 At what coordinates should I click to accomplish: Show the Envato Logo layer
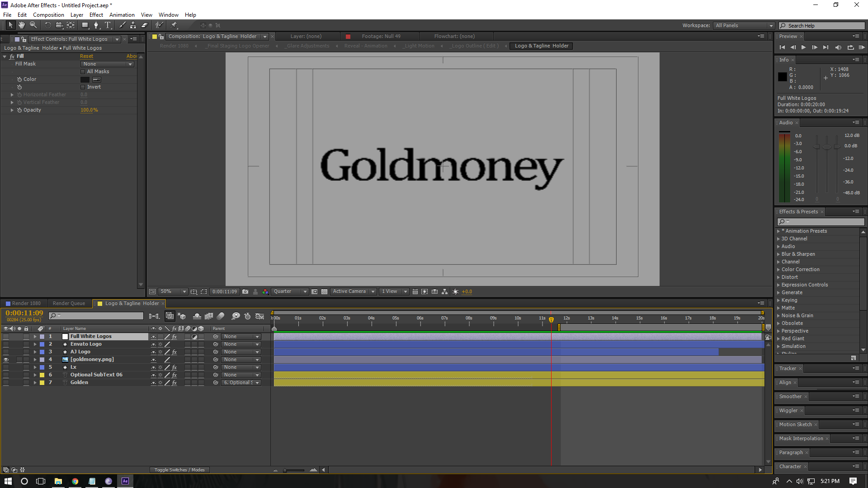coord(6,344)
